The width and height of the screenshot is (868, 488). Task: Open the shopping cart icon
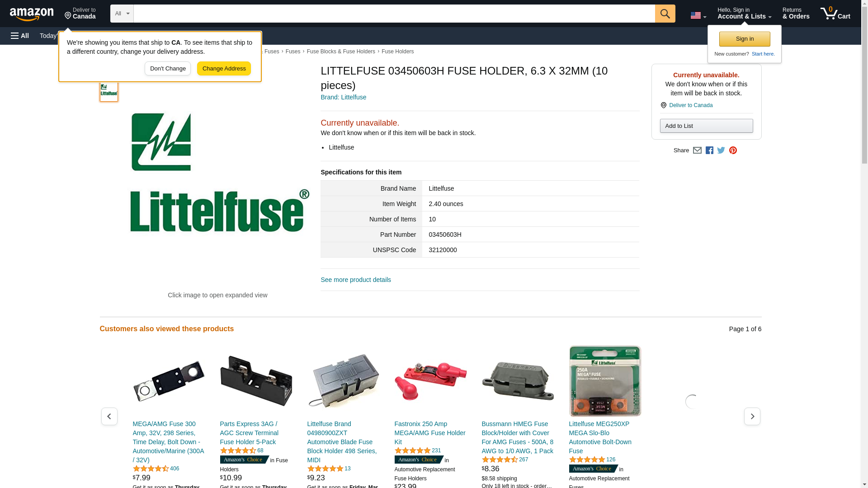point(835,14)
